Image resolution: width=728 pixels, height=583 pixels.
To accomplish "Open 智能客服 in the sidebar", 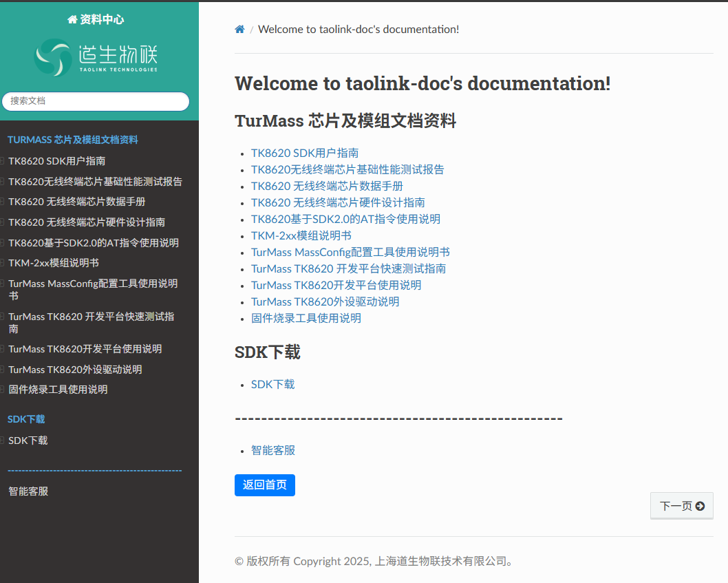I will click(x=28, y=491).
